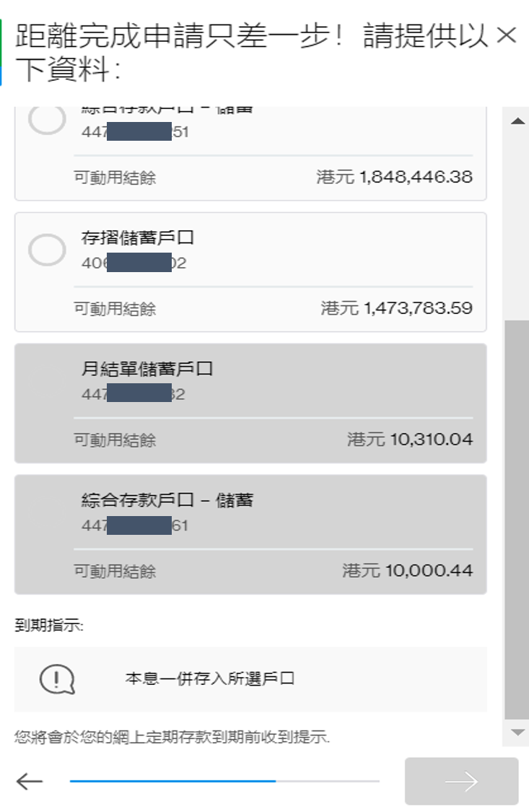Click the back arrow icon
The height and width of the screenshot is (812, 529).
(x=30, y=781)
